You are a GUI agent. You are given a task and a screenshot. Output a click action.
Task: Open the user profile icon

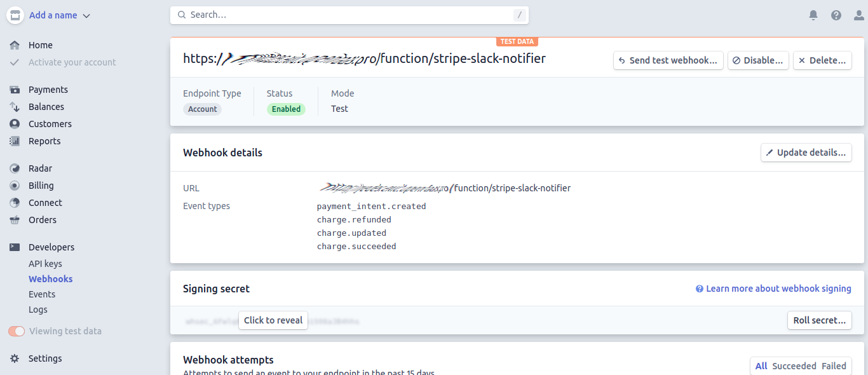[858, 15]
